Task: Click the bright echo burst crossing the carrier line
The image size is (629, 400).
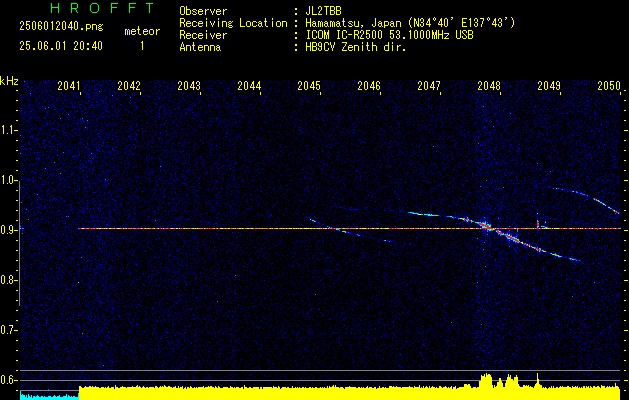Action: pos(487,227)
